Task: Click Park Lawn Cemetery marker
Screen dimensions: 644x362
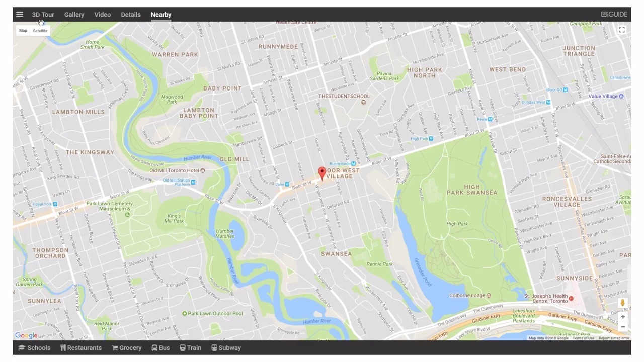Action: pyautogui.click(x=127, y=215)
